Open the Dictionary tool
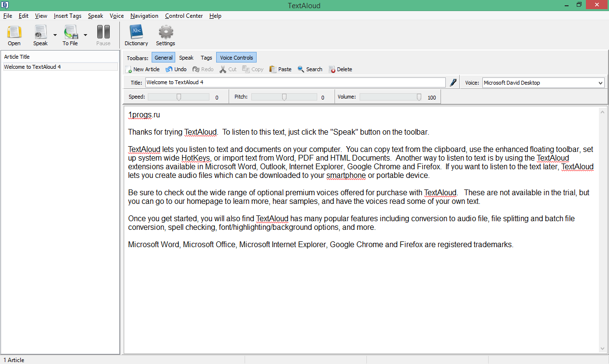609x364 pixels. [136, 33]
